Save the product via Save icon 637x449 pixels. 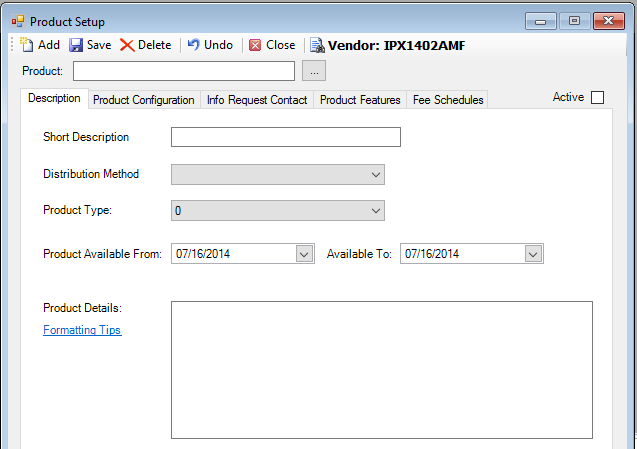point(76,45)
